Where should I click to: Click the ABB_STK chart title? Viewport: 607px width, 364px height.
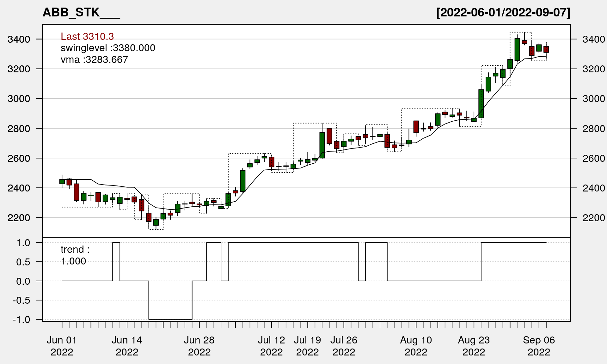(x=81, y=13)
